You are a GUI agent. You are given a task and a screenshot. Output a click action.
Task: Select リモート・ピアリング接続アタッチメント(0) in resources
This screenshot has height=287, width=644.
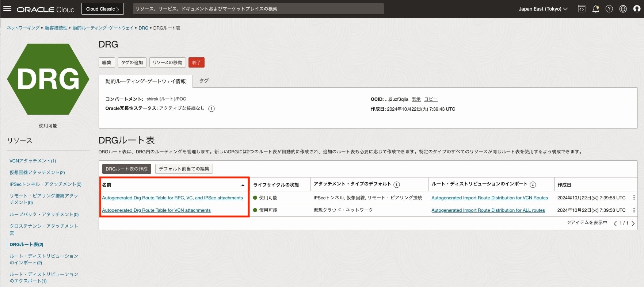point(44,199)
